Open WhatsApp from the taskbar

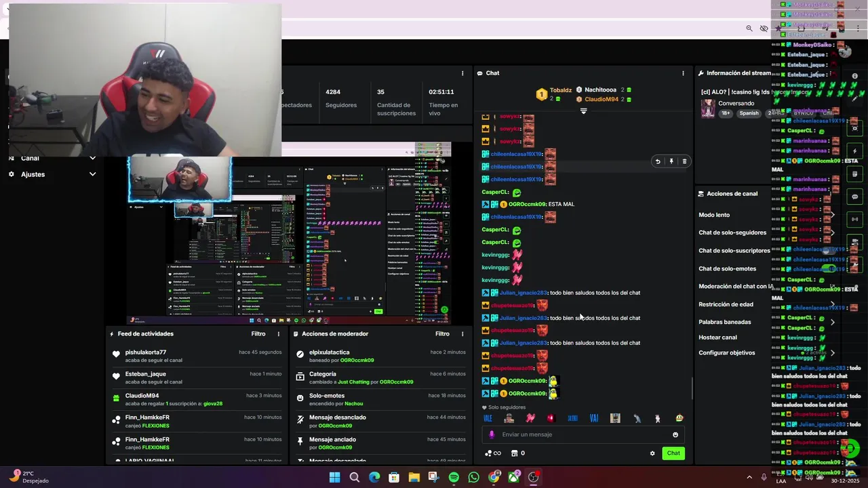click(x=473, y=477)
